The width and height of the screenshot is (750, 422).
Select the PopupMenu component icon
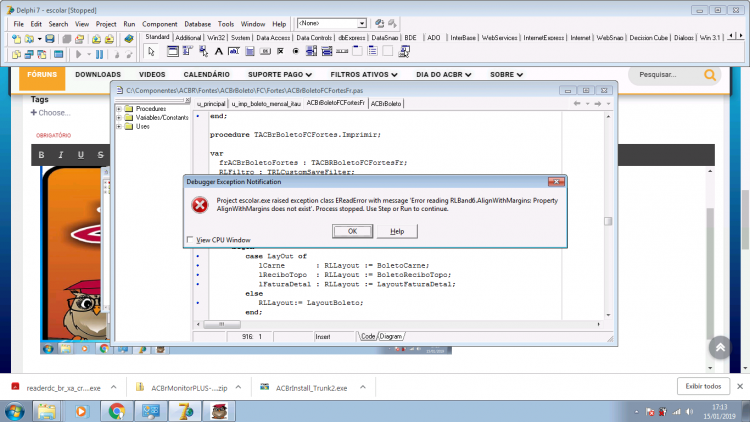203,51
